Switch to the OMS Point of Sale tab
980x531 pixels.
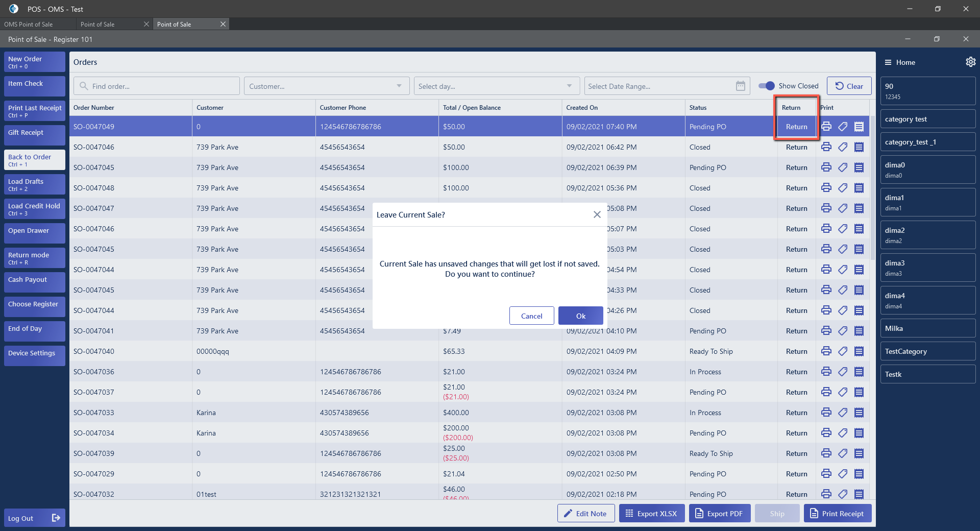coord(29,25)
